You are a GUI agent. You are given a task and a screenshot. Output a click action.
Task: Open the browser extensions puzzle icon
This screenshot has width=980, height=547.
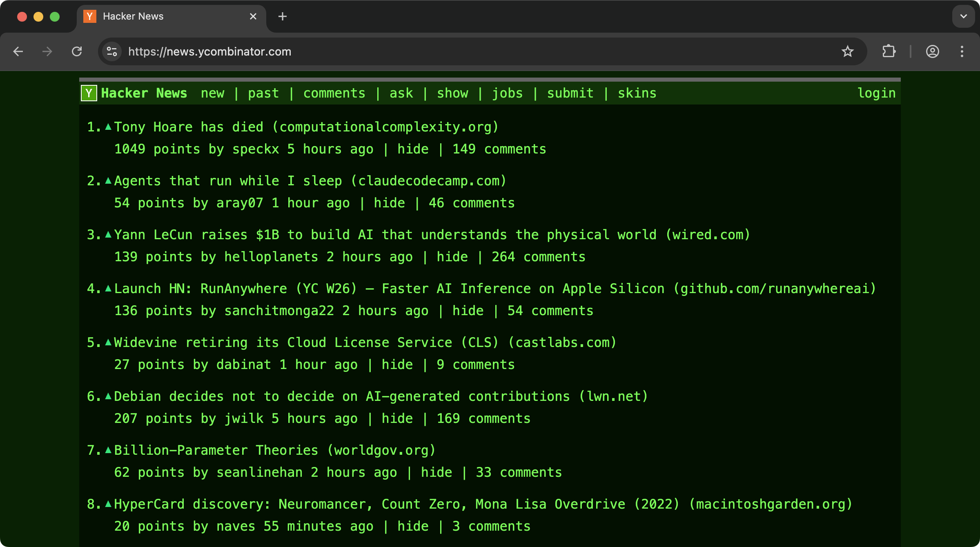(x=889, y=51)
